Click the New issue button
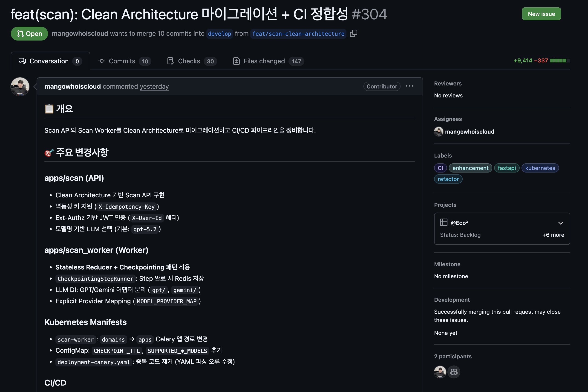This screenshot has width=588, height=392. click(x=541, y=14)
